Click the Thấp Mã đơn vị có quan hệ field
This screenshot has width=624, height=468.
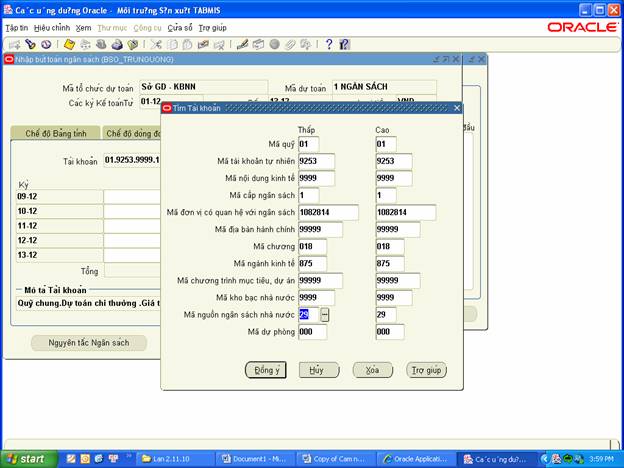[328, 213]
